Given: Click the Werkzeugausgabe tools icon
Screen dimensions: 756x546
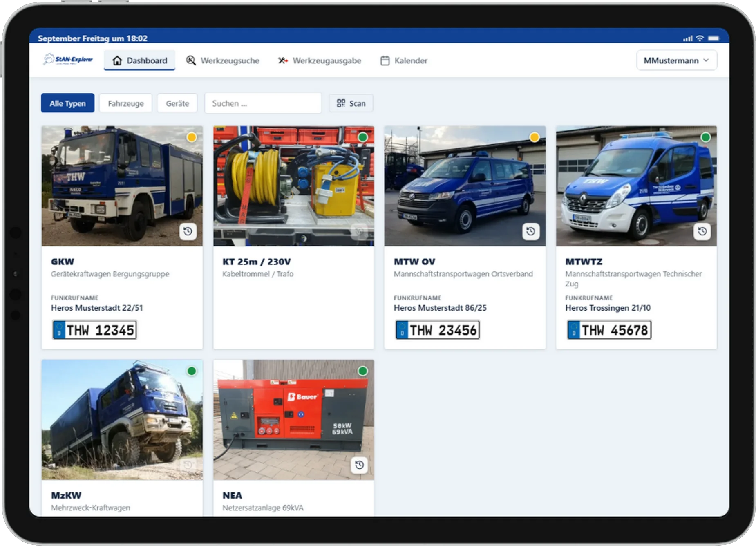Looking at the screenshot, I should (283, 60).
